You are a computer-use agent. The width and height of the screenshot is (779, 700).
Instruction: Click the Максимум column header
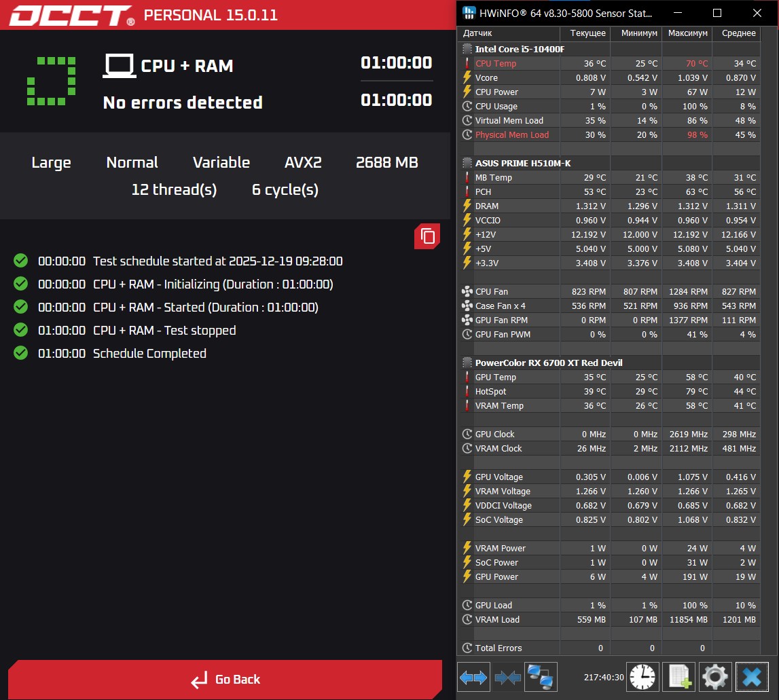point(687,33)
